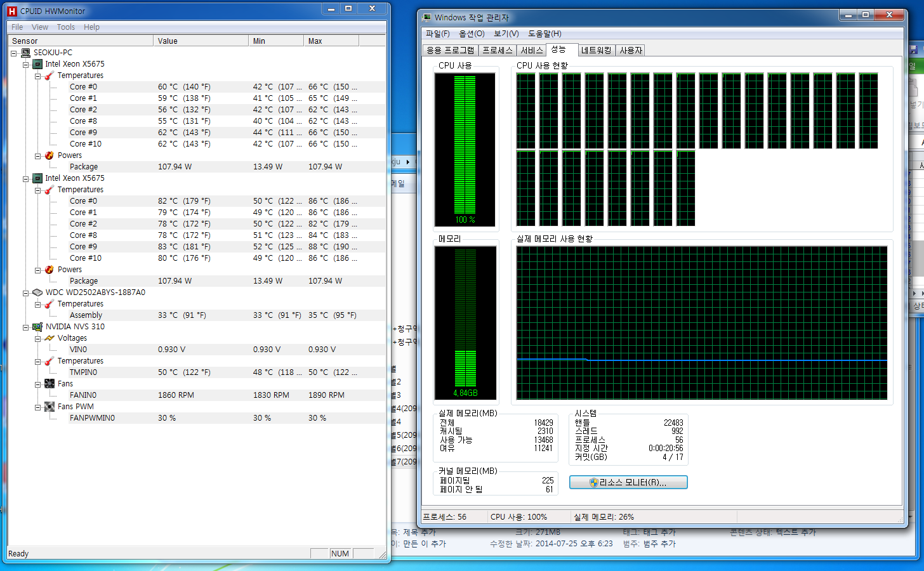Screen dimensions: 924x571
Task: Click the Fans icon under NVIDIA
Action: [49, 384]
